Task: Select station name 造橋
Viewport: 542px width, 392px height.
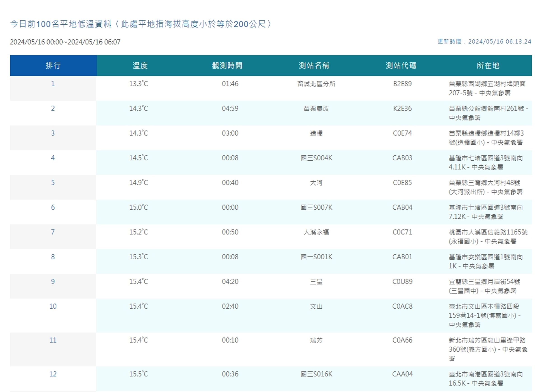Action: [x=316, y=133]
